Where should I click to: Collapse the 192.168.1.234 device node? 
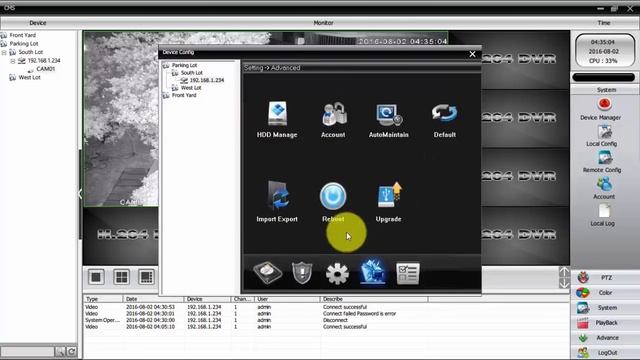[13, 61]
